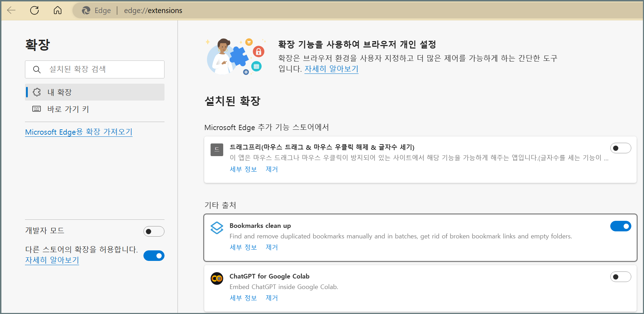Open 세부 정보 for Bookmarks clean up
This screenshot has width=644, height=314.
[x=243, y=247]
